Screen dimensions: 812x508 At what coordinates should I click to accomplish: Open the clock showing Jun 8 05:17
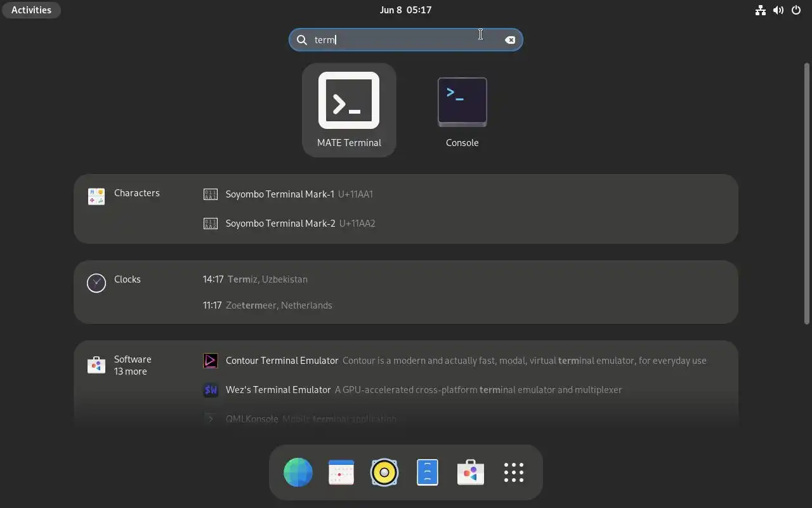pyautogui.click(x=405, y=10)
